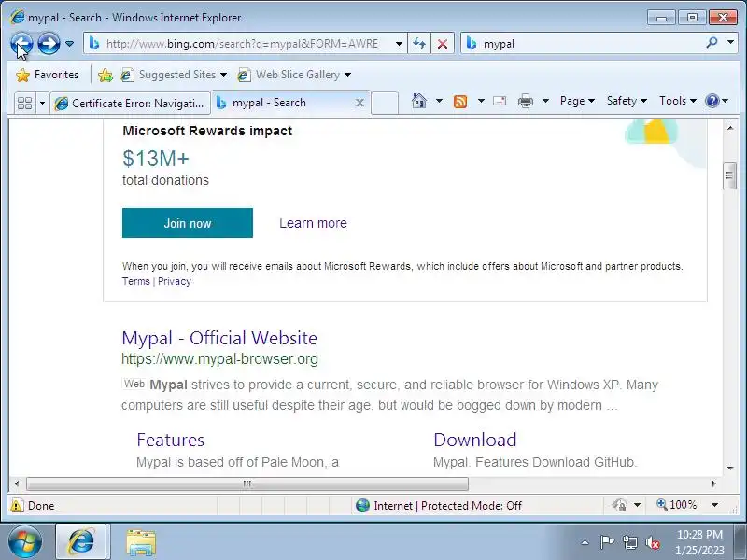Click the Home page icon

(418, 101)
